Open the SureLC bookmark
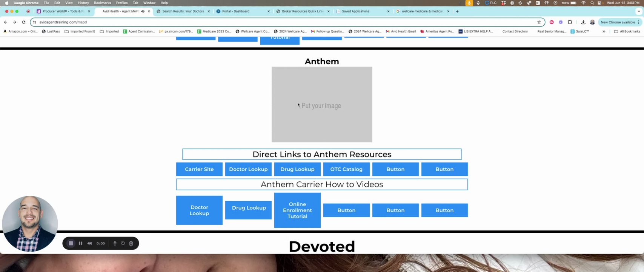 pyautogui.click(x=579, y=31)
